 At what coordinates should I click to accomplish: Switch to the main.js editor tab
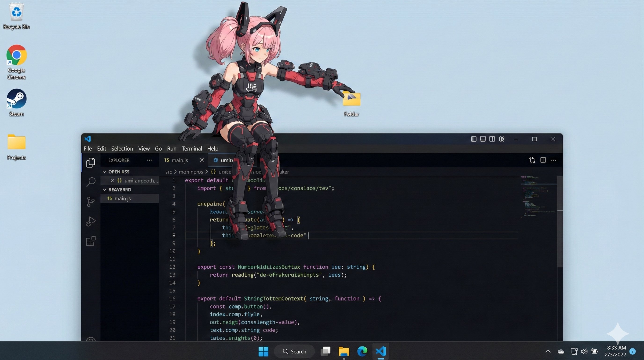tap(179, 160)
